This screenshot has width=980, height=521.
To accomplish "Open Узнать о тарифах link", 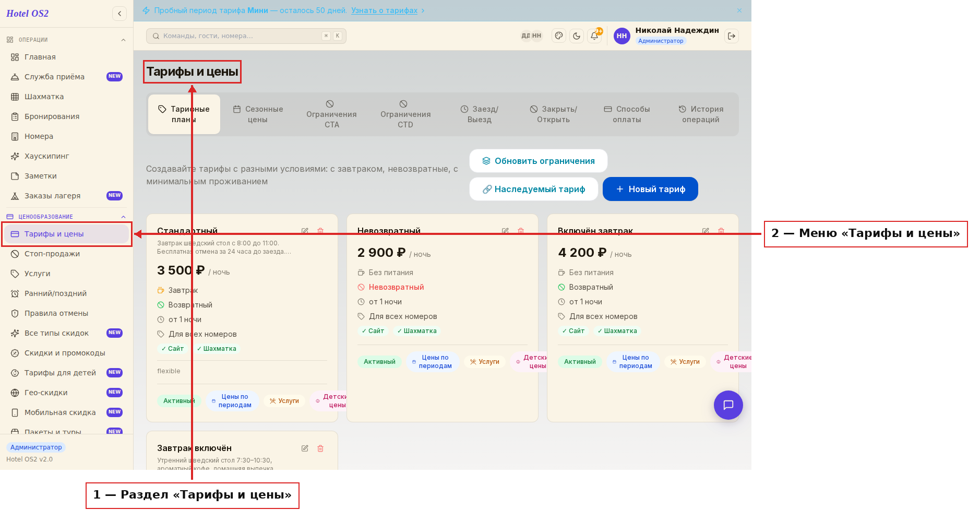I will (x=385, y=10).
